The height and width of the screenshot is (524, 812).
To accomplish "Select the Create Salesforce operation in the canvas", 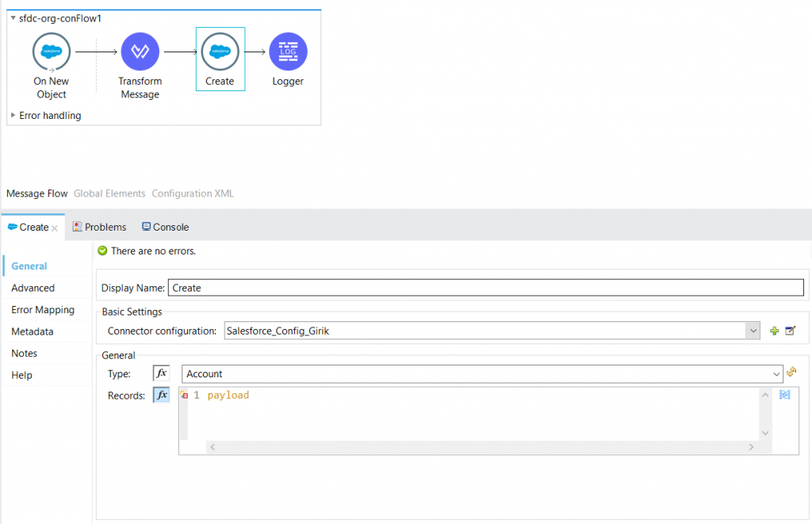I will (x=220, y=54).
